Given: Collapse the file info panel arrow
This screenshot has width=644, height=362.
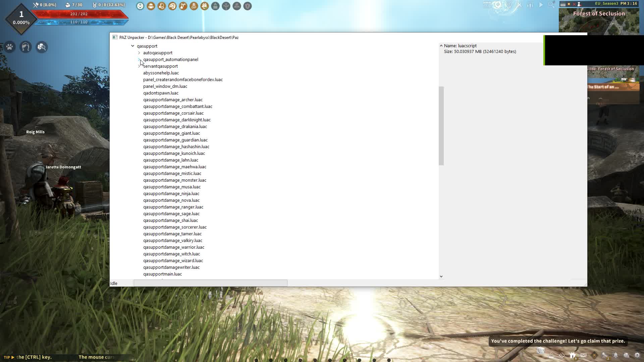Looking at the screenshot, I should tap(441, 46).
